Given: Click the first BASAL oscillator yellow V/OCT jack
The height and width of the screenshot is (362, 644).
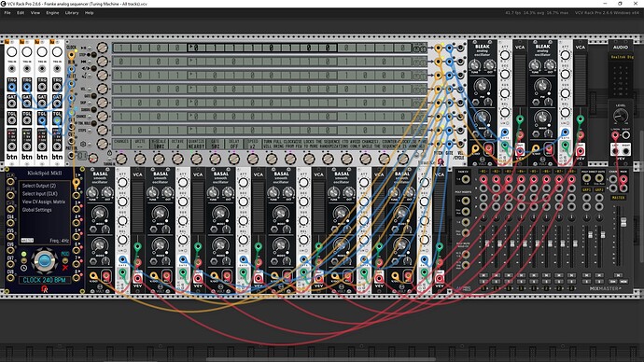Looking at the screenshot, I should click(93, 276).
